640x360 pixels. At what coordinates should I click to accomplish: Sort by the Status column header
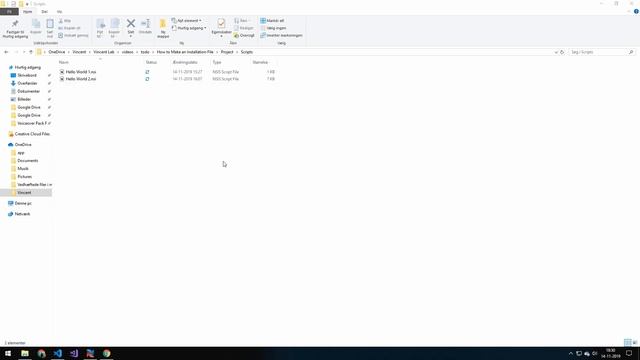point(151,62)
